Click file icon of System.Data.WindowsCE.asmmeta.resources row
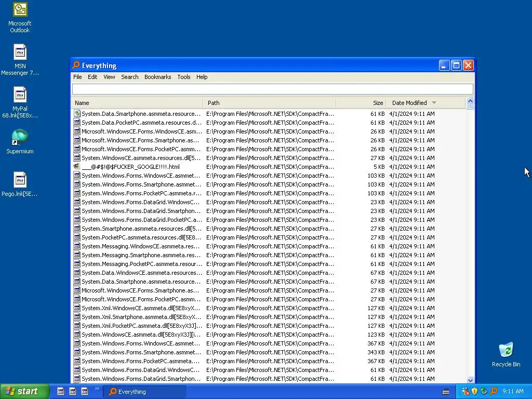This screenshot has width=532, height=399. [77, 272]
